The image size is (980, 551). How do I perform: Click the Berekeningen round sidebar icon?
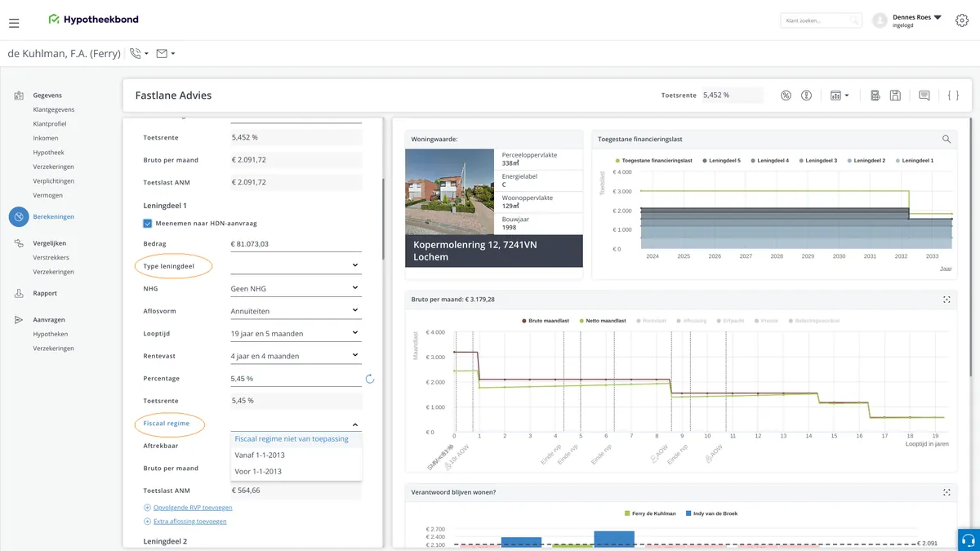point(19,217)
